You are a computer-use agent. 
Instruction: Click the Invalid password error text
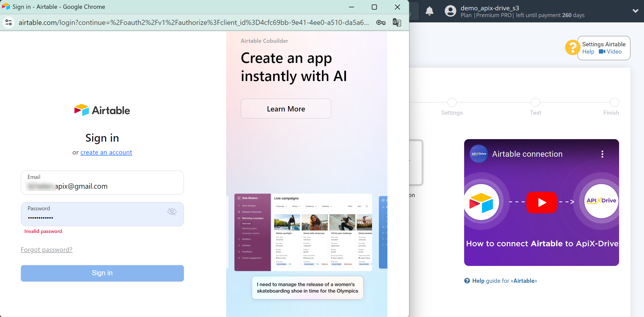(x=43, y=231)
